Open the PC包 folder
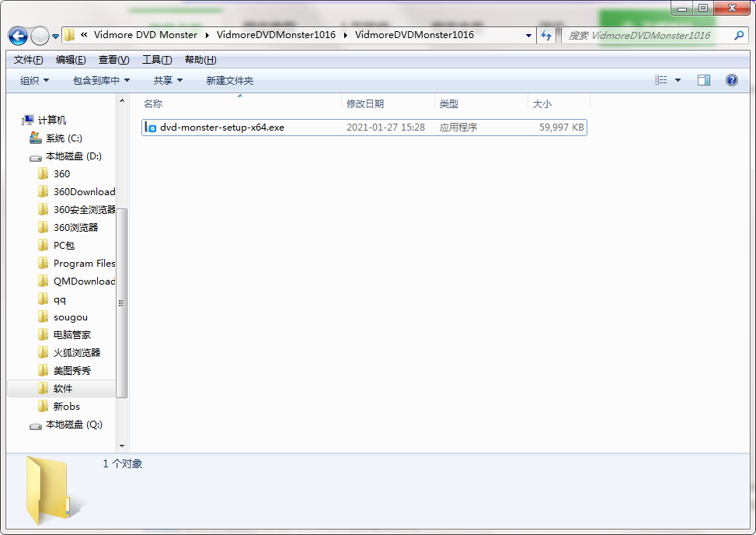The width and height of the screenshot is (756, 535). pyautogui.click(x=64, y=246)
